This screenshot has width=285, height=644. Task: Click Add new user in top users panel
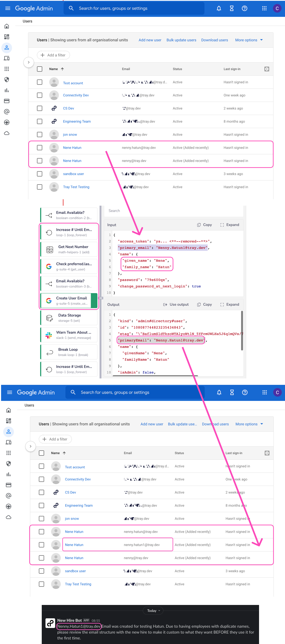click(150, 40)
